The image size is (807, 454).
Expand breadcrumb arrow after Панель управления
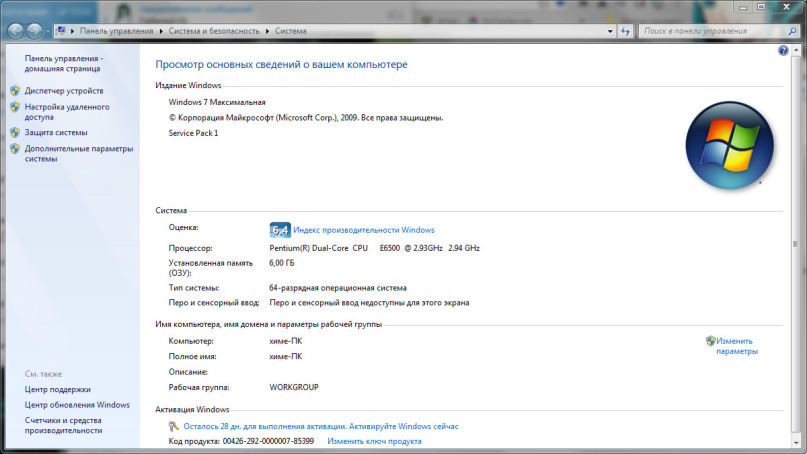tap(161, 31)
